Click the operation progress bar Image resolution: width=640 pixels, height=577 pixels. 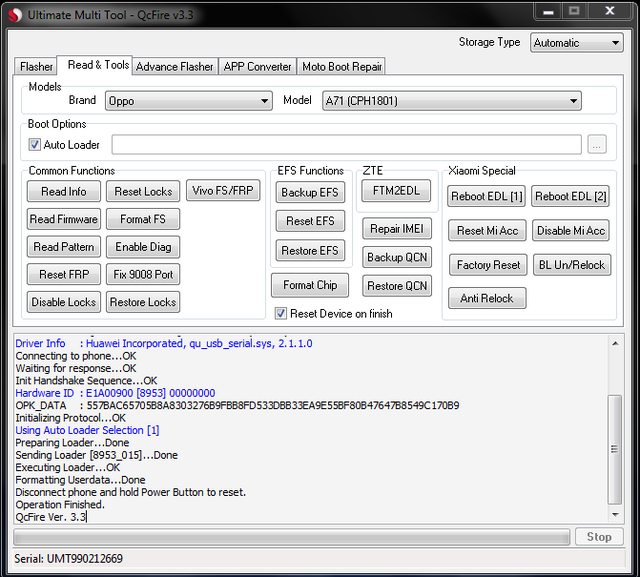pyautogui.click(x=291, y=537)
